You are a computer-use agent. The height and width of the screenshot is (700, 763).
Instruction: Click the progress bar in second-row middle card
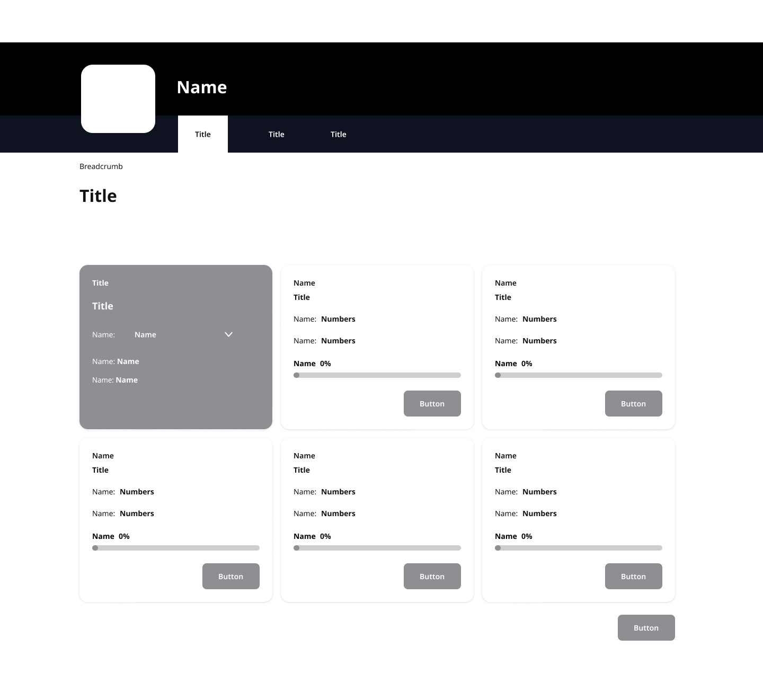coord(377,548)
